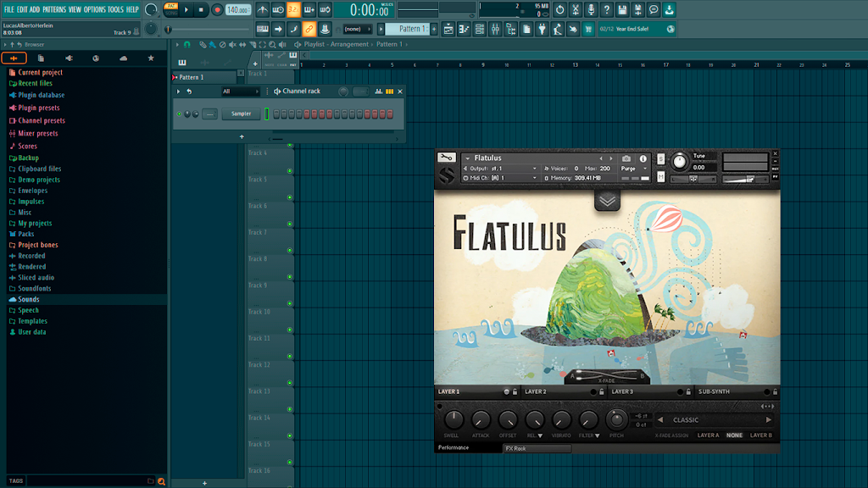Open the plugin picker plug icon

[x=542, y=30]
